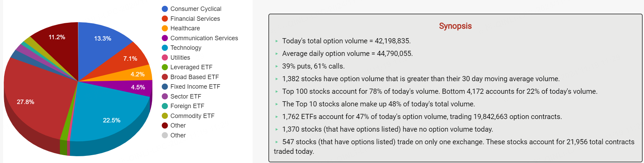Click the green Leveraged ETF legend dot

(x=165, y=67)
